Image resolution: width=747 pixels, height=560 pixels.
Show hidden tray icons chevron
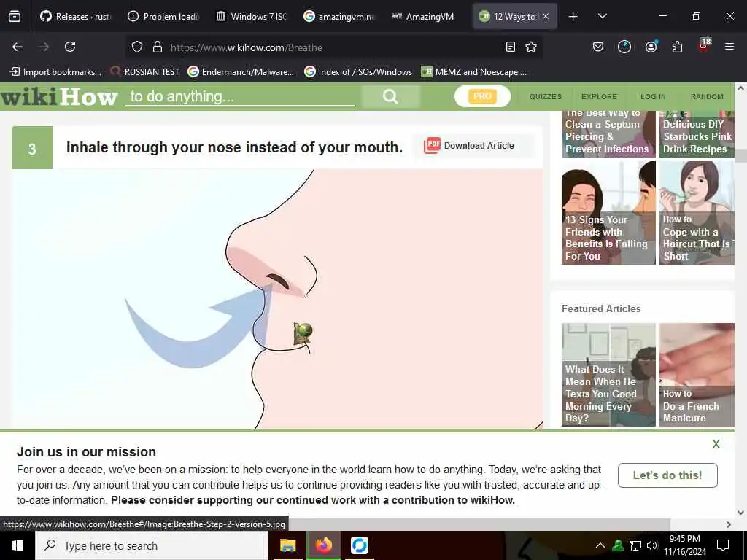point(600,545)
